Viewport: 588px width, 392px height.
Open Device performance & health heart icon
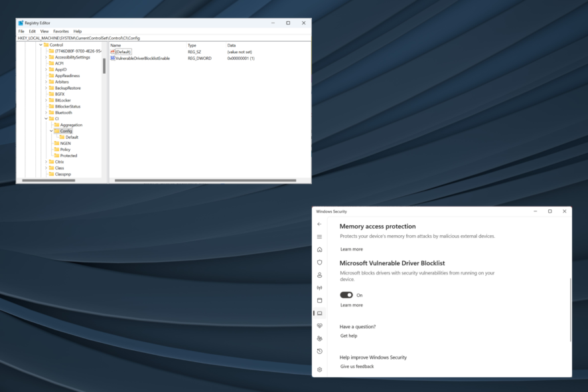[319, 326]
